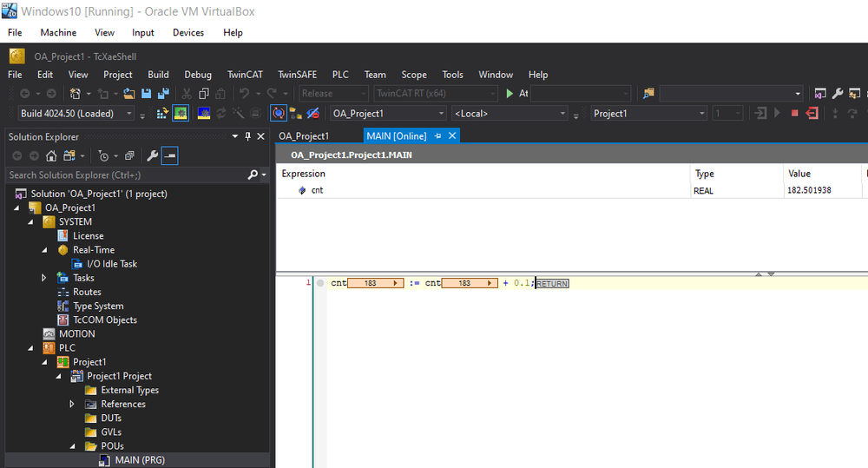This screenshot has width=868, height=468.
Task: Open the VirtualBox Input menu
Action: click(x=143, y=33)
